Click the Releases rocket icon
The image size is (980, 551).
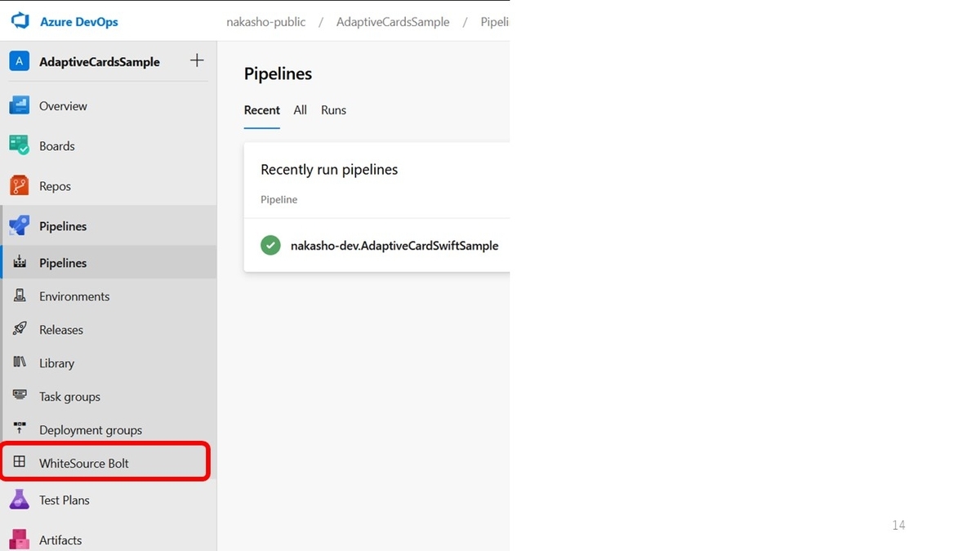click(20, 329)
